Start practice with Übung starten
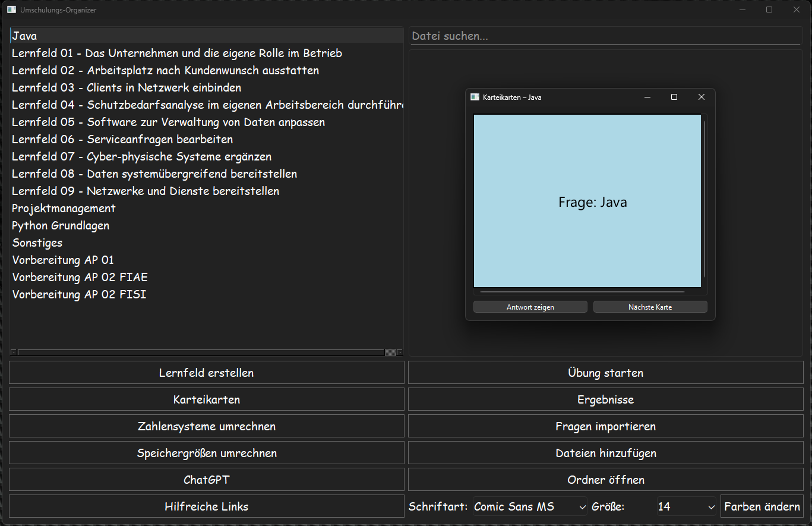Viewport: 812px width, 526px height. coord(606,373)
